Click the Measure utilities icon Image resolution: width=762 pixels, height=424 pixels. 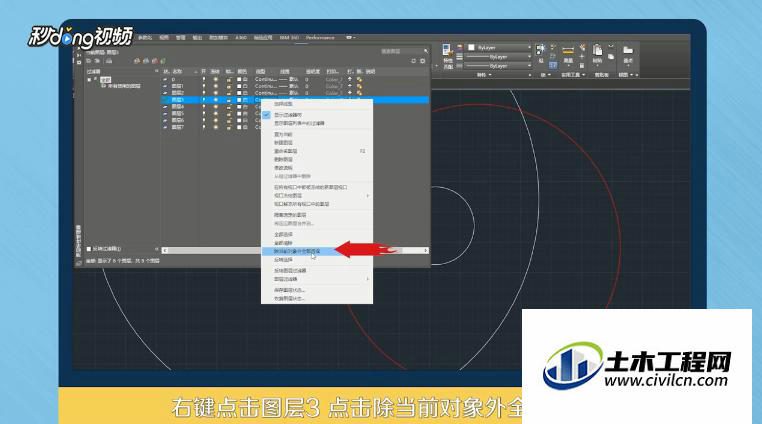(568, 53)
